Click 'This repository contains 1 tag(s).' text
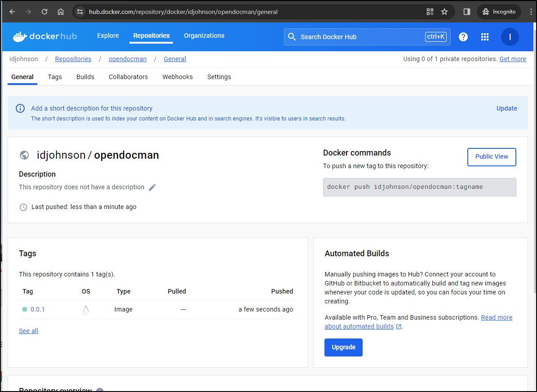Image resolution: width=537 pixels, height=392 pixels. (x=67, y=274)
